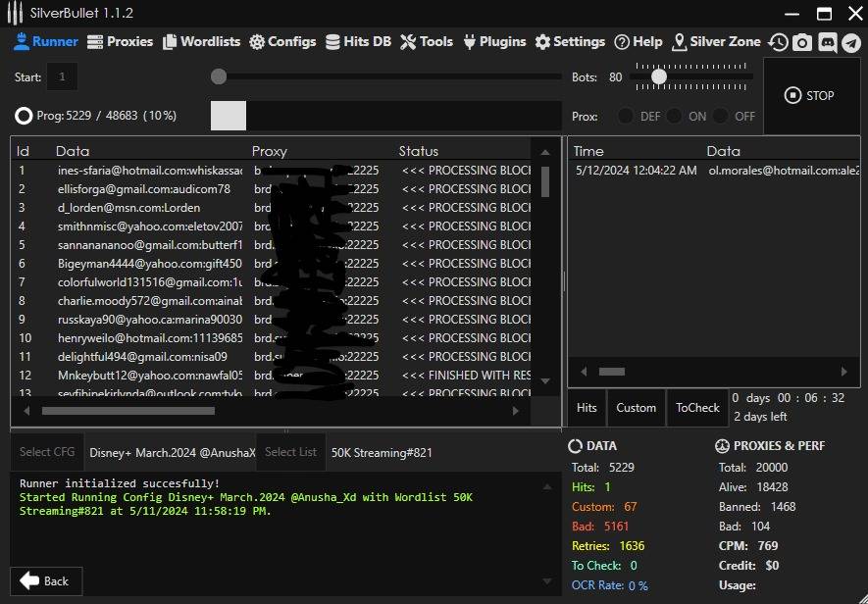Open the Configs gear-wheel icon
The image size is (868, 604).
[257, 42]
